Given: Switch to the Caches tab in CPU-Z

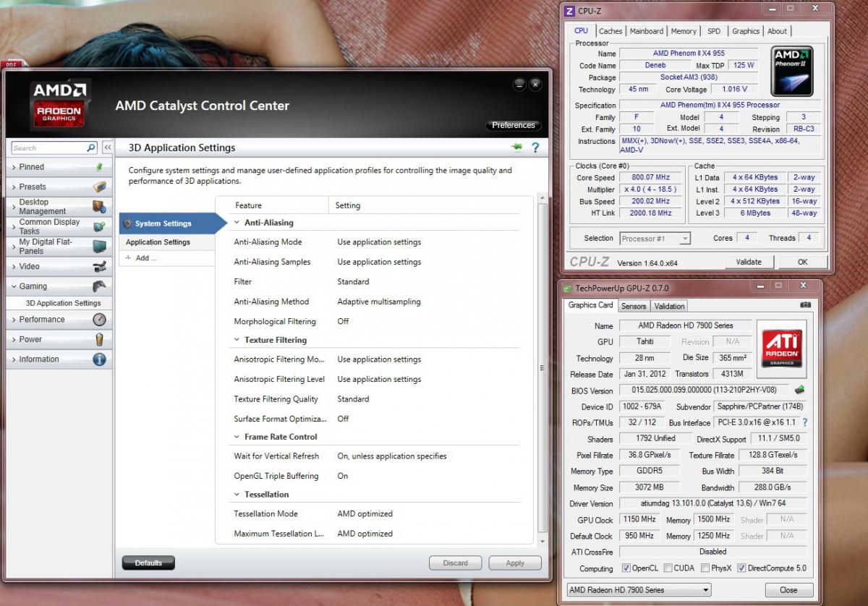Looking at the screenshot, I should (x=610, y=31).
